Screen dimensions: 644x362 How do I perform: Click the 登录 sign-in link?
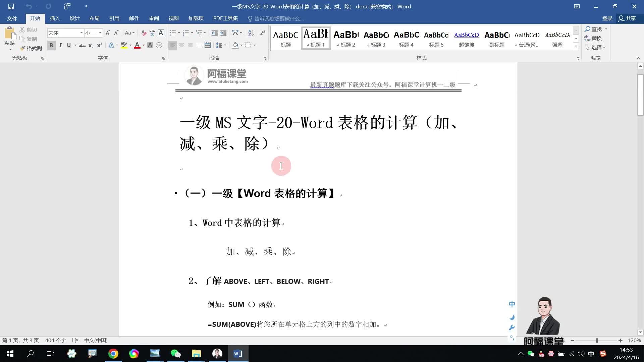607,18
